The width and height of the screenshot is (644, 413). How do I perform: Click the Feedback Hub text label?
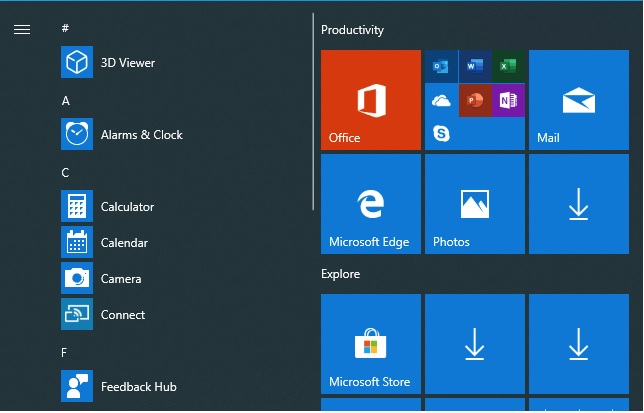(139, 387)
